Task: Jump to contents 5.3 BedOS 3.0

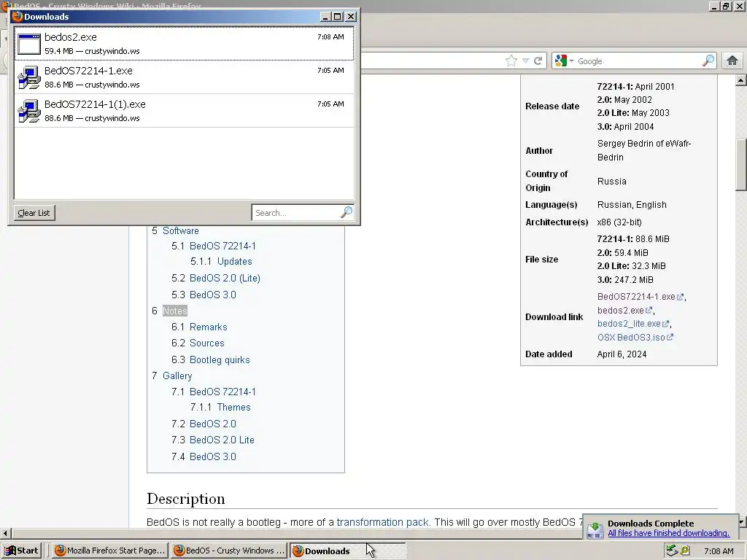Action: 212,295
